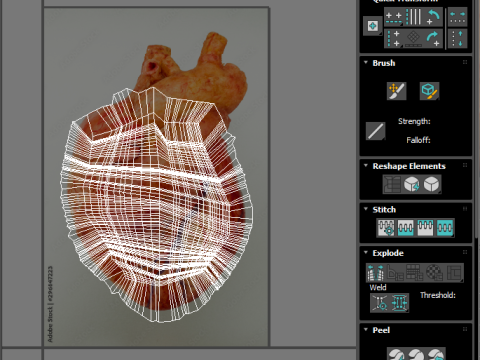
Task: Align vertically in place icon
Action: point(394,39)
